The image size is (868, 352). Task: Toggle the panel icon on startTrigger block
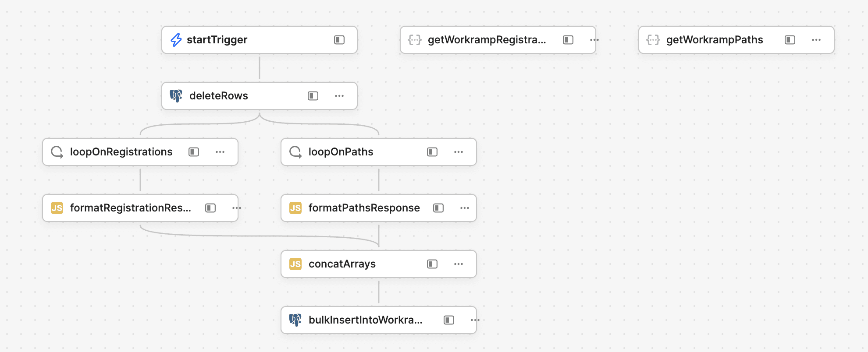339,40
